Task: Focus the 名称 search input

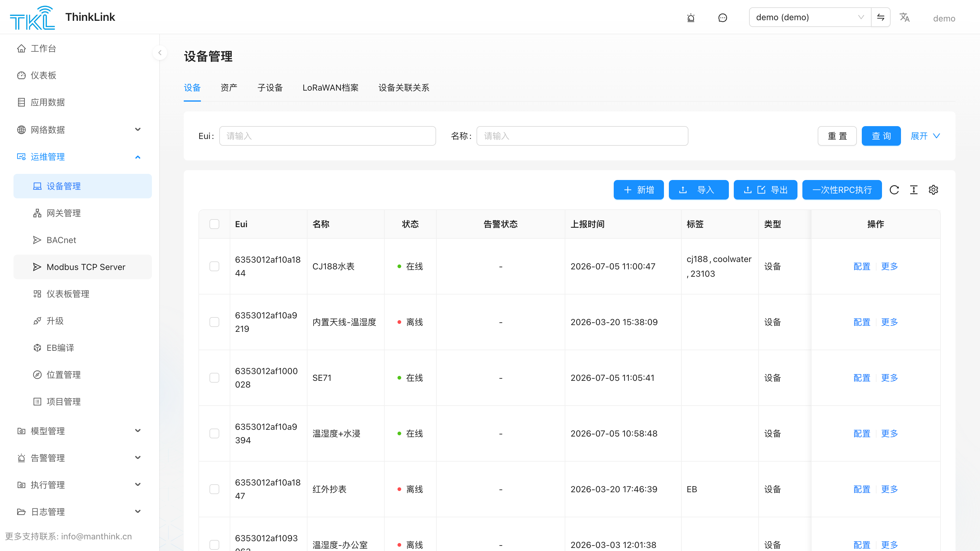Action: pos(582,136)
